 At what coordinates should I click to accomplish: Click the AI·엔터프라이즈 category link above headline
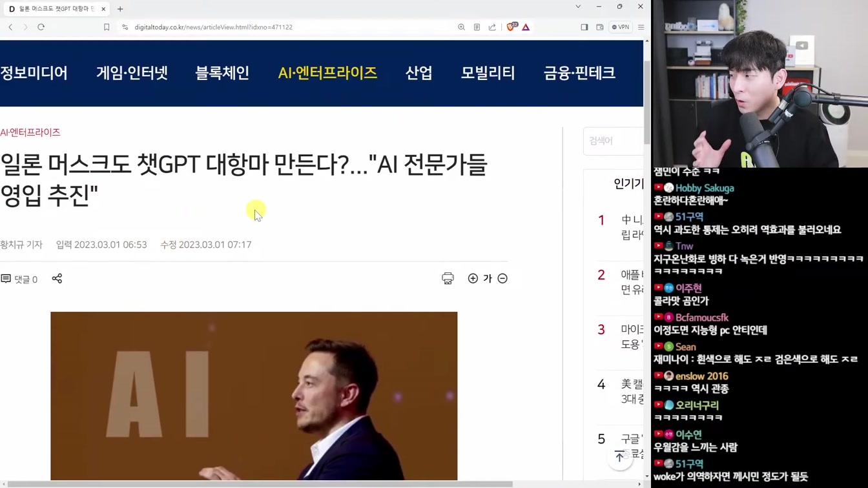pyautogui.click(x=30, y=132)
